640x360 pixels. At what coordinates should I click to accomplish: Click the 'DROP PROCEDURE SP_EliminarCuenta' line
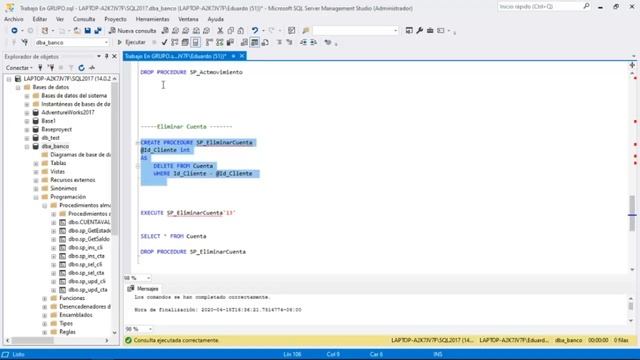point(193,252)
